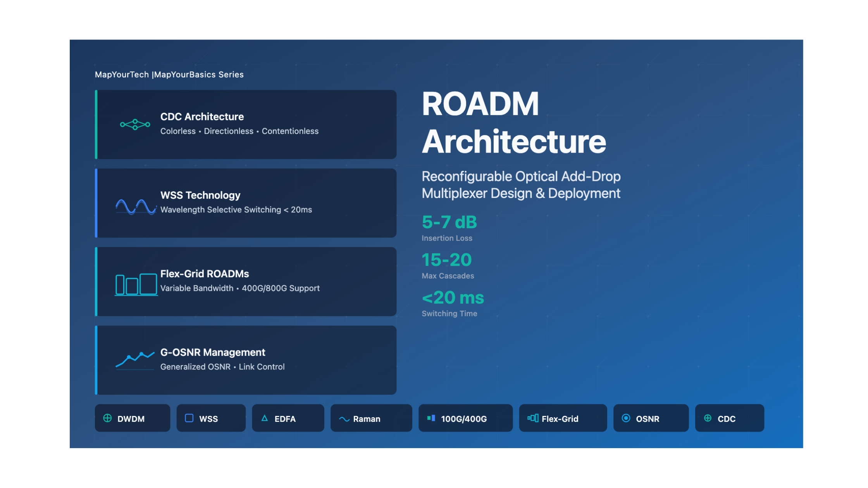The height and width of the screenshot is (488, 868).
Task: Click the MapYourTech MapYourBasics Series header text
Action: (169, 74)
